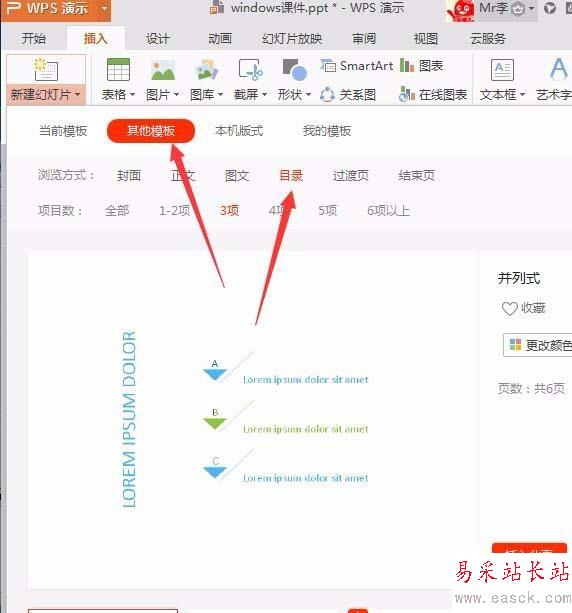Click the Table (表格) icon
Image resolution: width=572 pixels, height=613 pixels.
(118, 70)
